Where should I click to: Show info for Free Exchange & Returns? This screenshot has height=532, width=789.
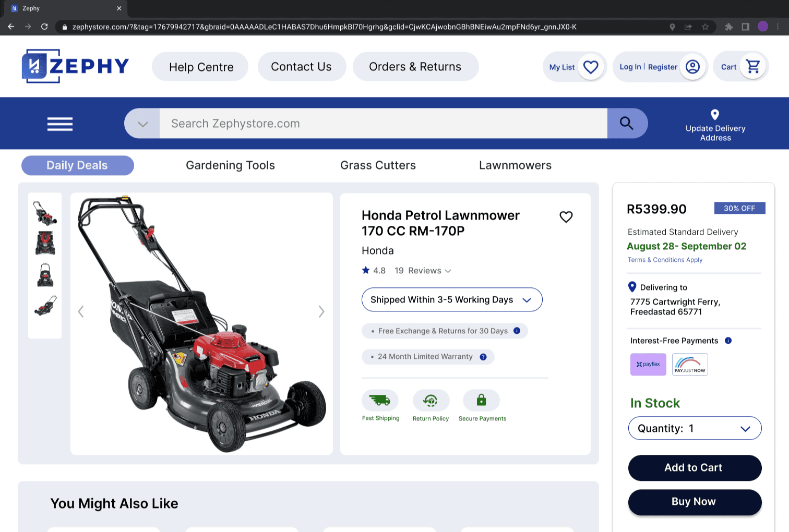(517, 331)
